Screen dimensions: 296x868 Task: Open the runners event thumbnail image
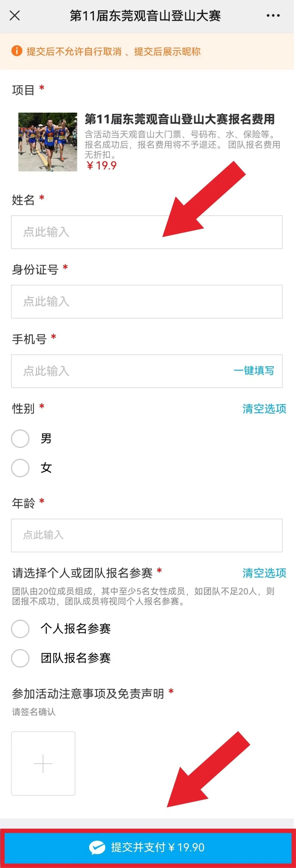pos(47,142)
